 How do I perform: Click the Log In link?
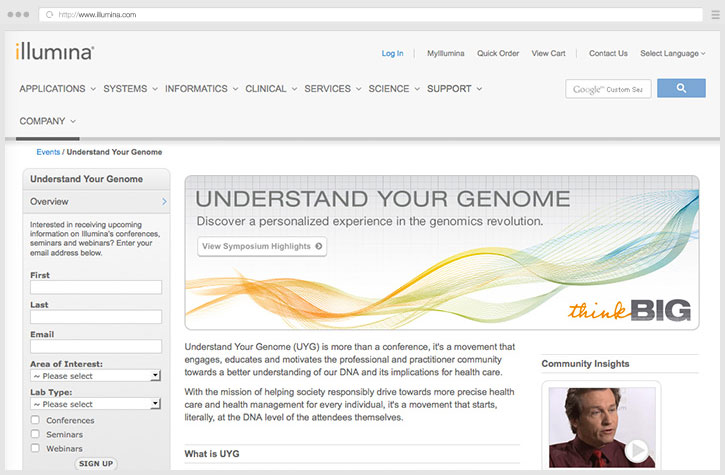click(x=392, y=53)
